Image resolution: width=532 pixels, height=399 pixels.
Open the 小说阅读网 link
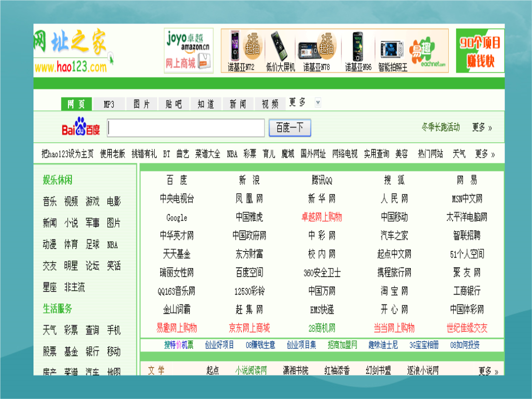point(251,370)
